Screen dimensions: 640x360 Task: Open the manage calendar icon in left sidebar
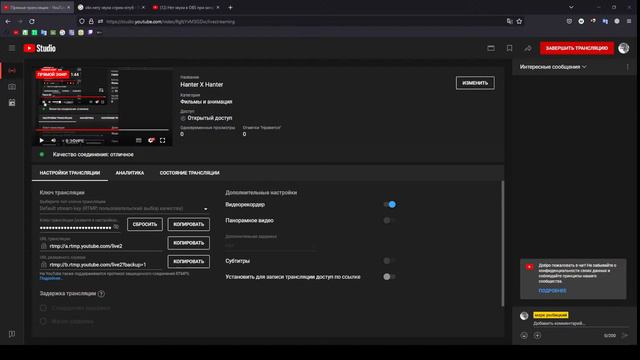click(12, 102)
